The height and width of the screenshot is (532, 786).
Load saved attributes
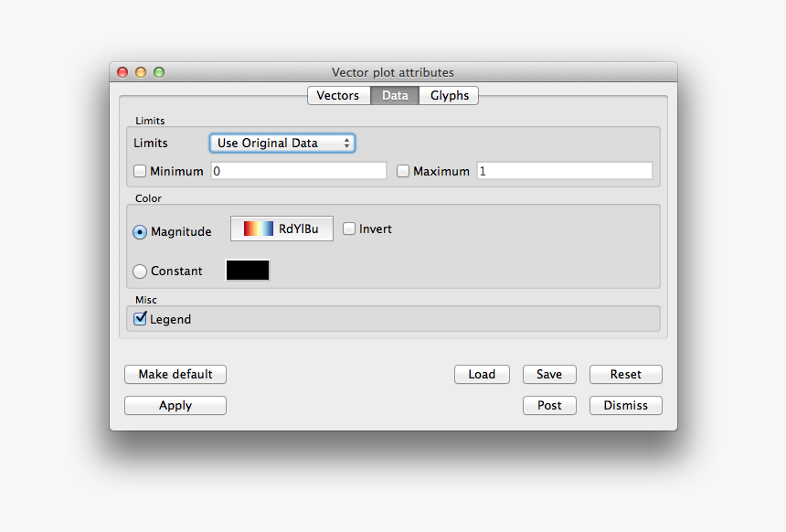point(482,374)
